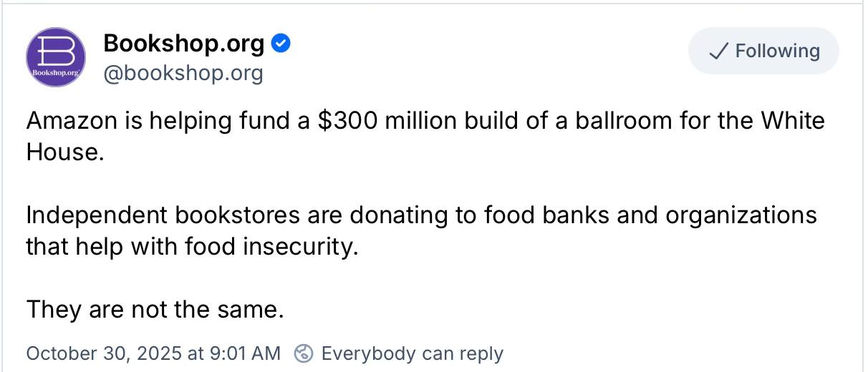
Task: Click the blue verified checkmark badge
Action: (x=281, y=44)
